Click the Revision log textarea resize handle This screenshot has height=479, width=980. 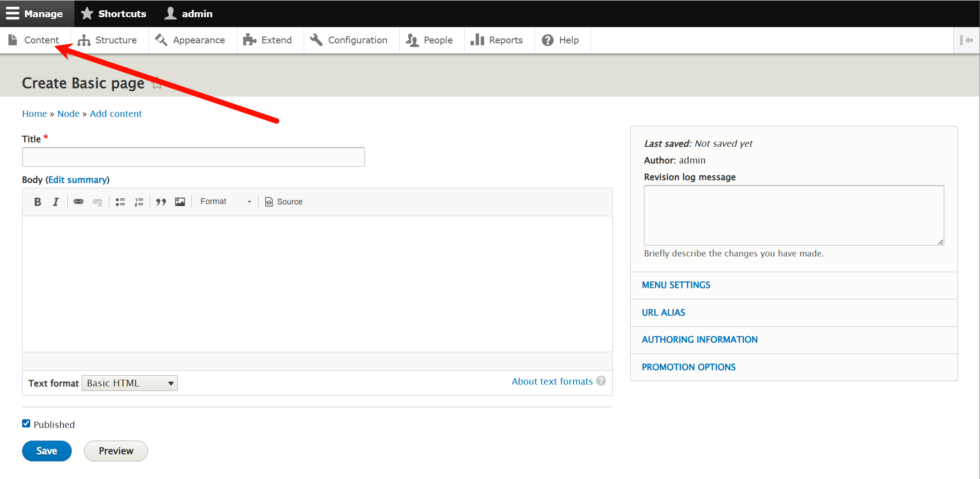click(940, 242)
